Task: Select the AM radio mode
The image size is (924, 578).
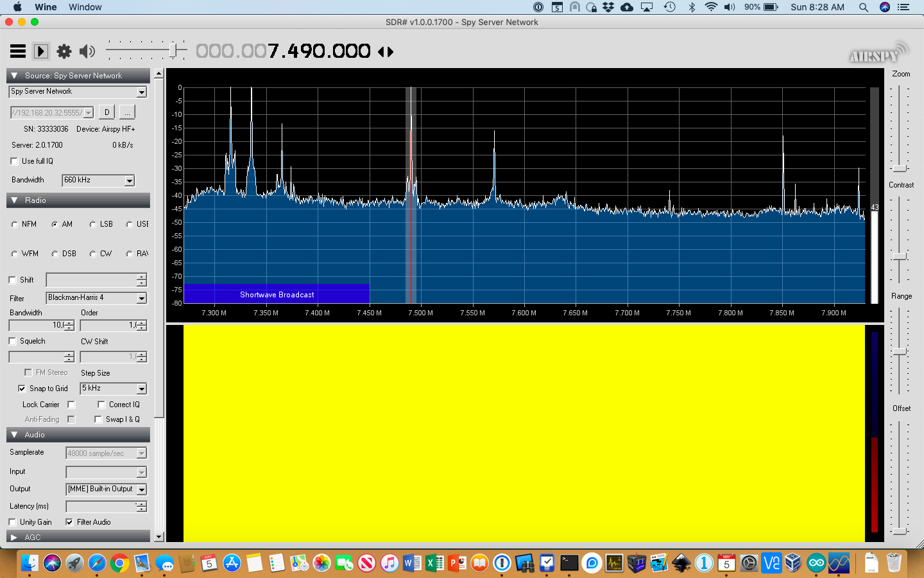Action: coord(55,224)
